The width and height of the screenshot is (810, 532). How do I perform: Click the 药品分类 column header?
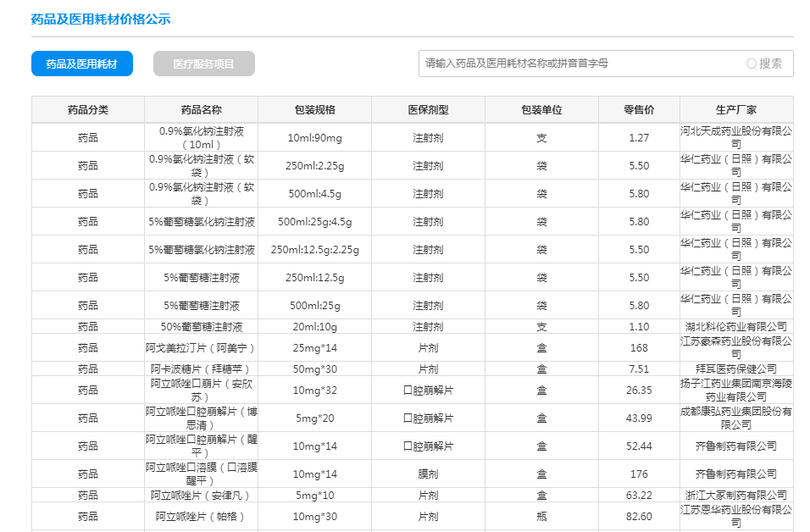(x=88, y=109)
